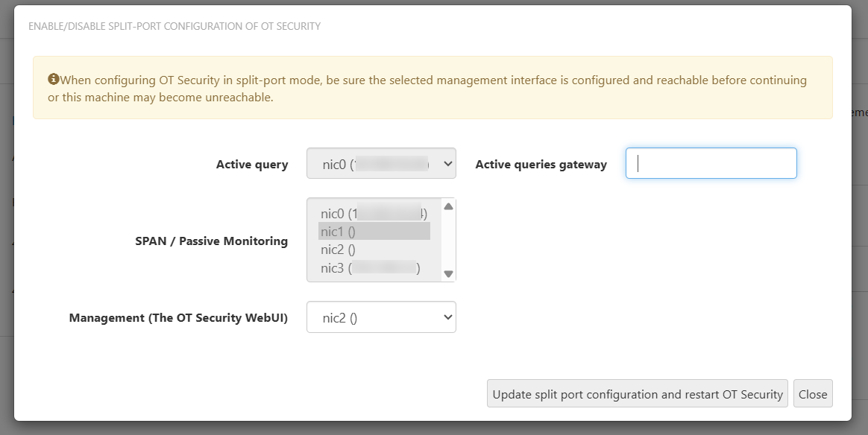Select nic0 in SPAN monitoring list

point(374,214)
